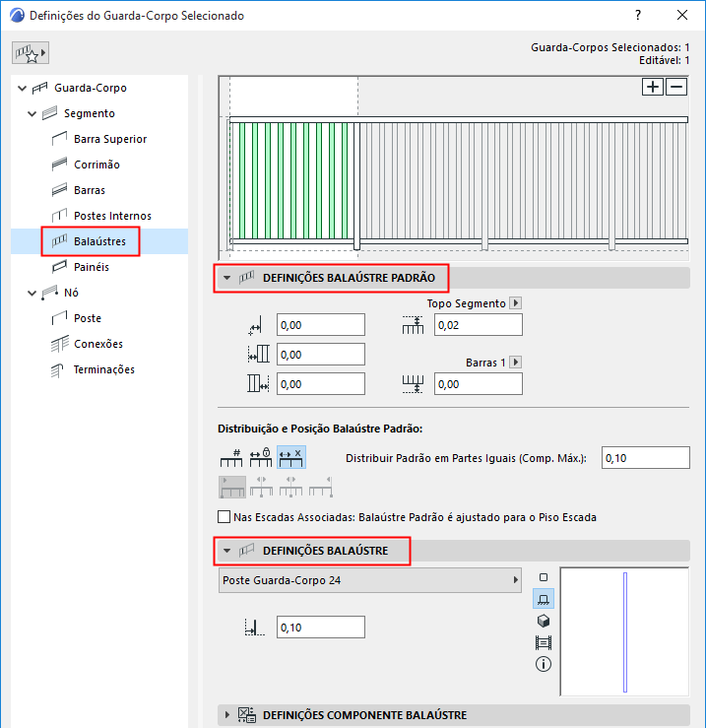Show info with the circled i icon
The height and width of the screenshot is (728, 706).
pyautogui.click(x=544, y=664)
